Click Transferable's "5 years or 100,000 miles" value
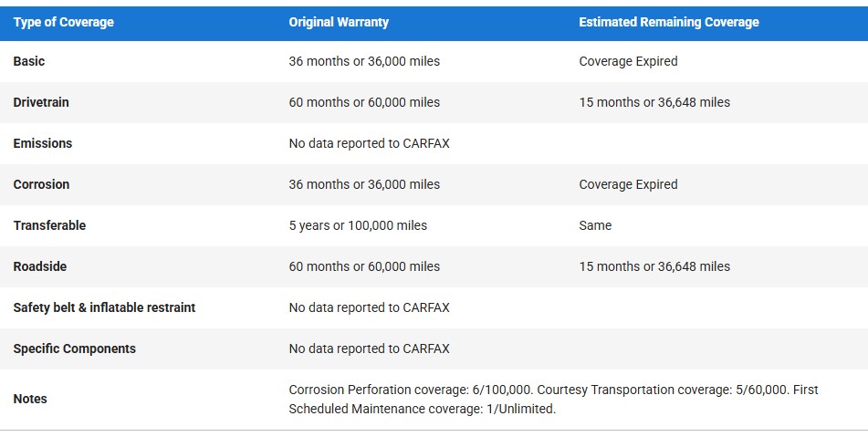The image size is (868, 437). 358,225
